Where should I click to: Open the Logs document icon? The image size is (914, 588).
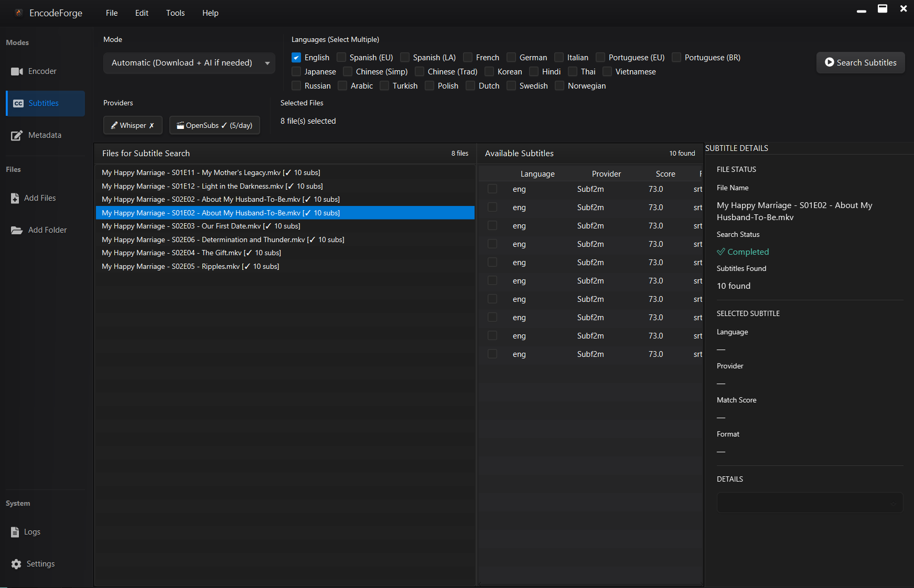coord(15,532)
